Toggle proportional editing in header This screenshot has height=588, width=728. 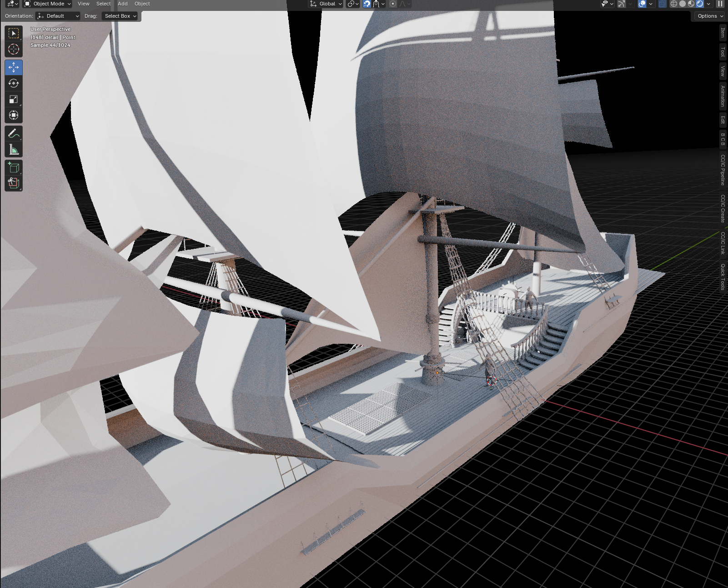tap(393, 4)
